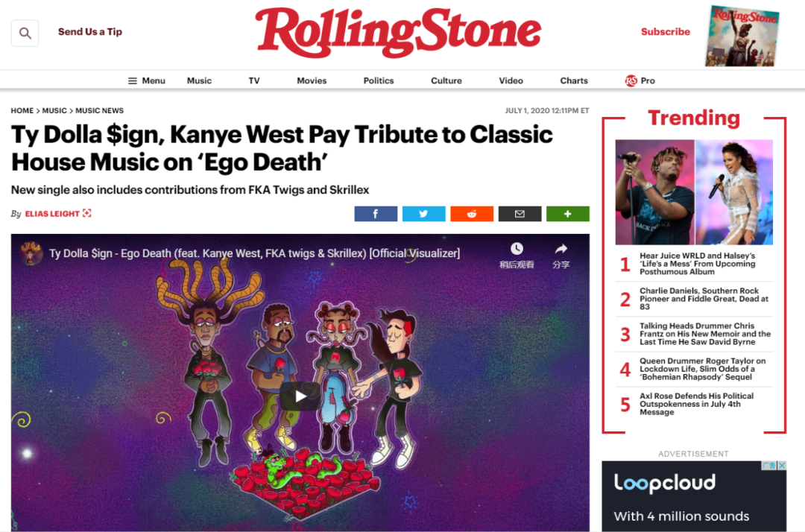Viewport: 805px width, 532px height.
Task: Share article on Twitter
Action: pyautogui.click(x=423, y=214)
